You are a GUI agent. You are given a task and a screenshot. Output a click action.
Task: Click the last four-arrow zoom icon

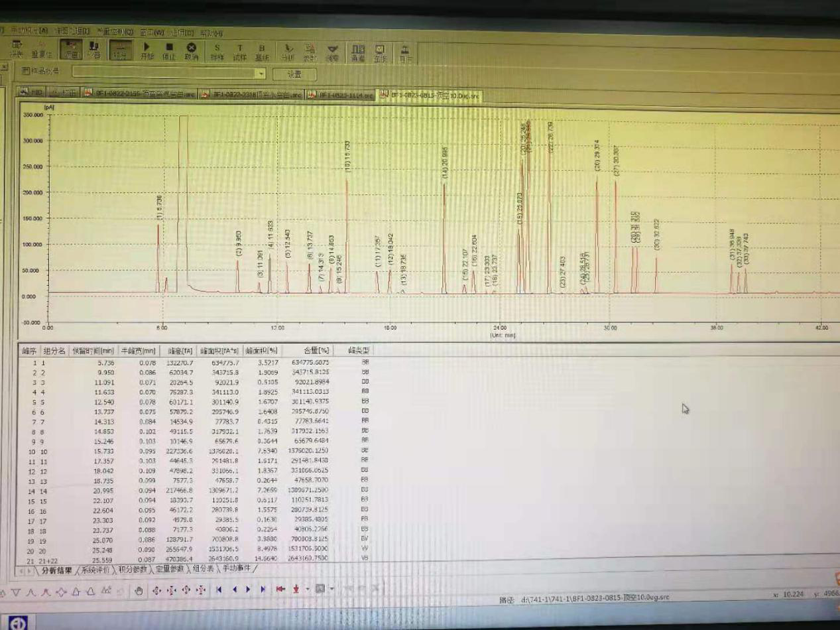201,590
